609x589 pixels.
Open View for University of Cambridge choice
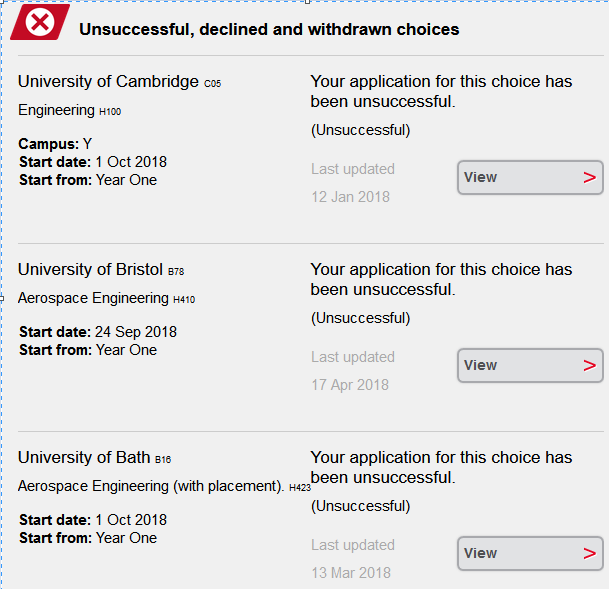pos(529,177)
